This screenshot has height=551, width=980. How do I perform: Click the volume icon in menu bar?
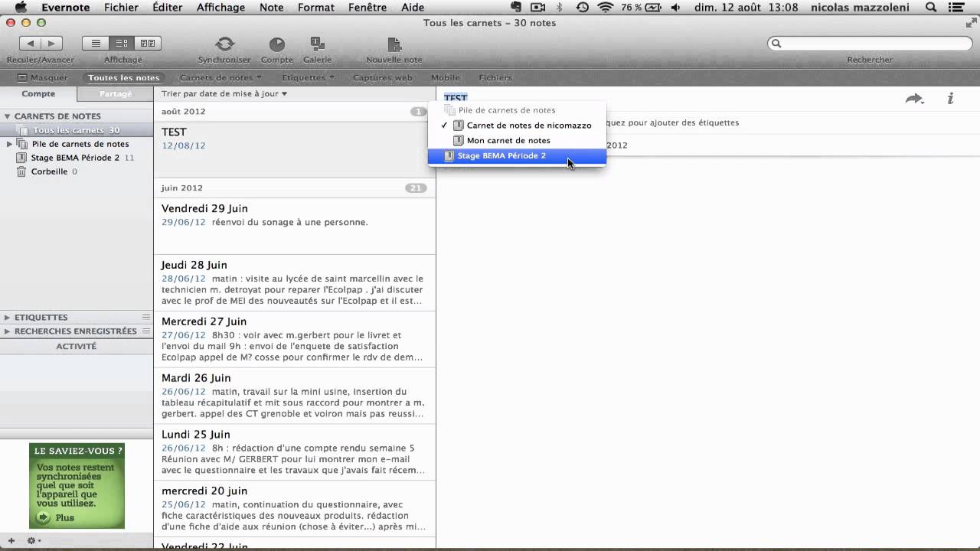676,8
